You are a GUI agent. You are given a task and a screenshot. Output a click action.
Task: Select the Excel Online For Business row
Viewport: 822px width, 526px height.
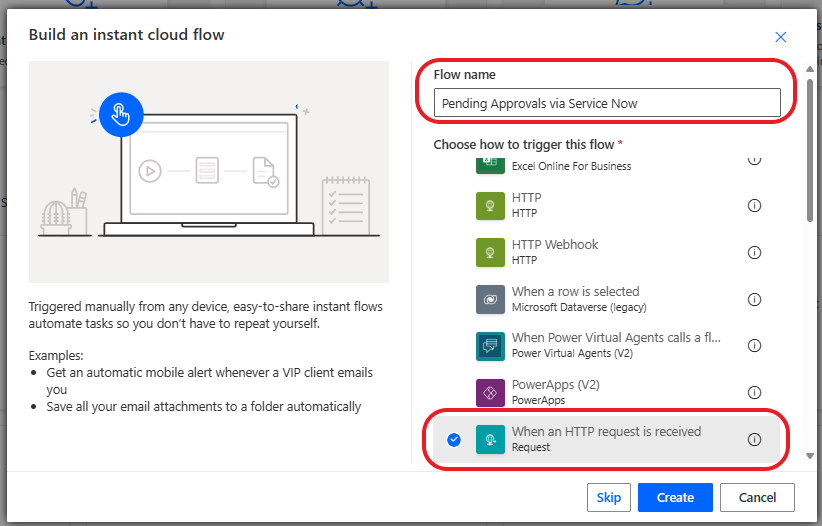click(605, 167)
